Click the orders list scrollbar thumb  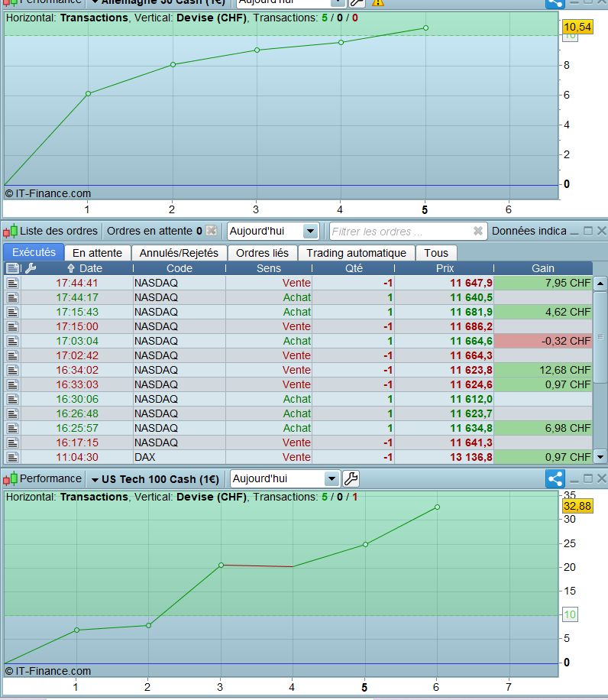click(600, 337)
